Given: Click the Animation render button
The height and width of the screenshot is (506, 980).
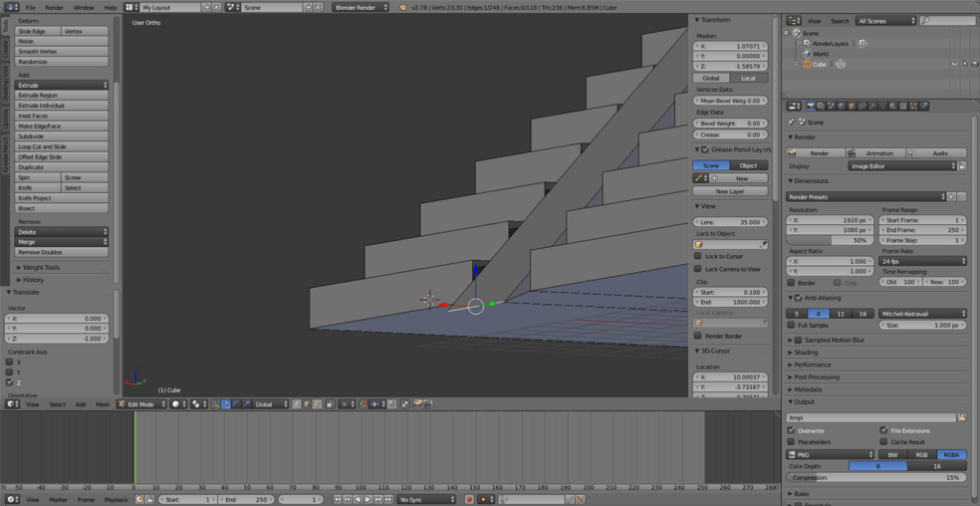Looking at the screenshot, I should tap(875, 153).
